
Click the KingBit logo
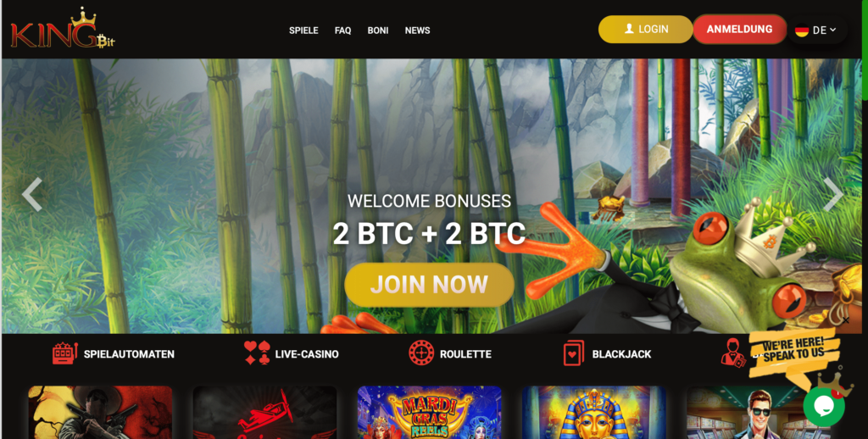click(63, 29)
